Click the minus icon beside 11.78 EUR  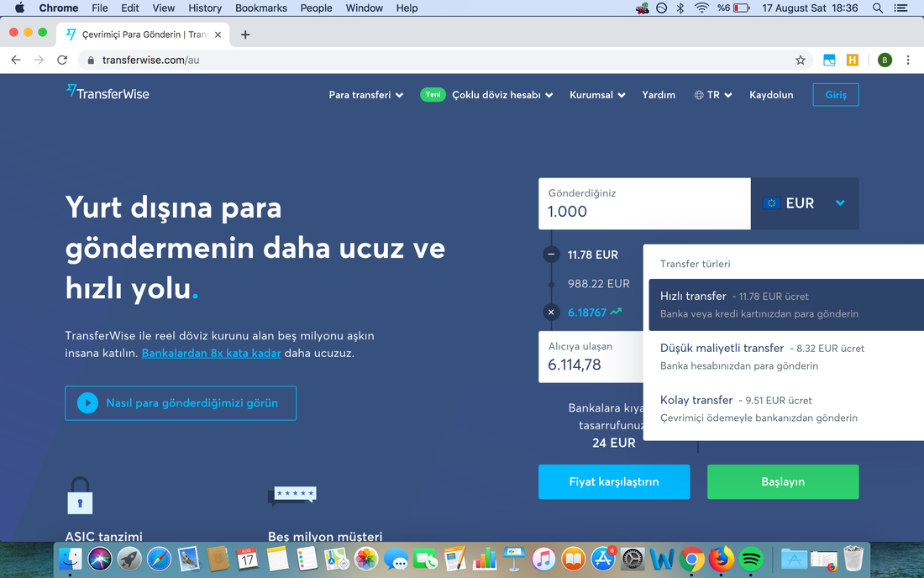coord(551,255)
